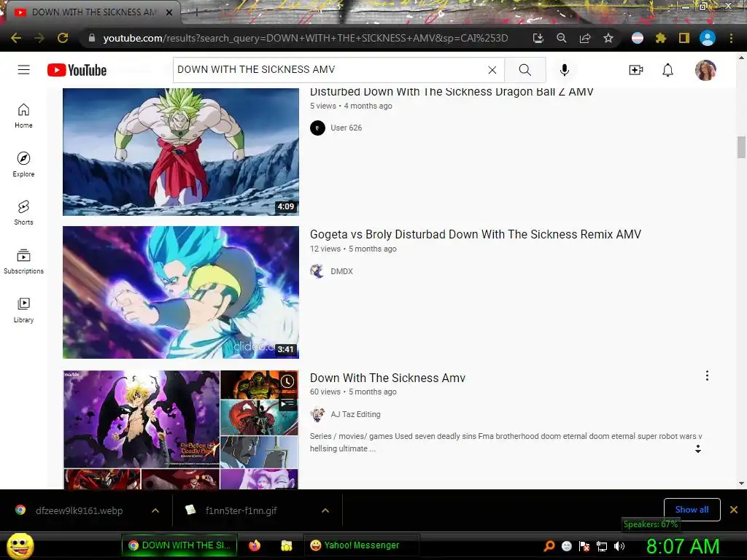Open the network tray icon
This screenshot has height=560, width=747.
[602, 546]
